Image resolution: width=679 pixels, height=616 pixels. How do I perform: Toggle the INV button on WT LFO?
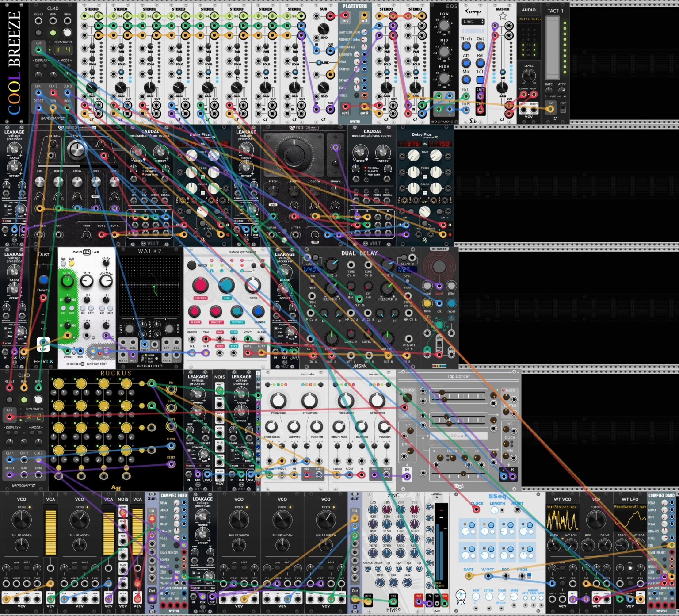[630, 568]
